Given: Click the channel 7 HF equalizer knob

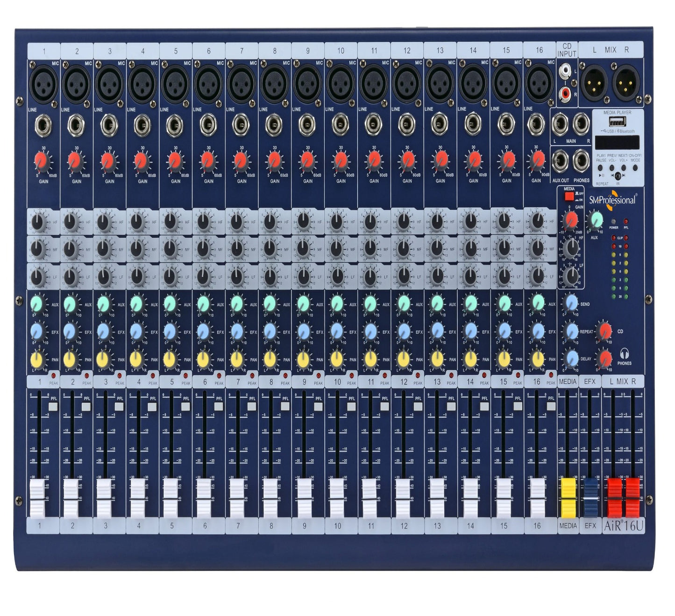Looking at the screenshot, I should tap(236, 222).
